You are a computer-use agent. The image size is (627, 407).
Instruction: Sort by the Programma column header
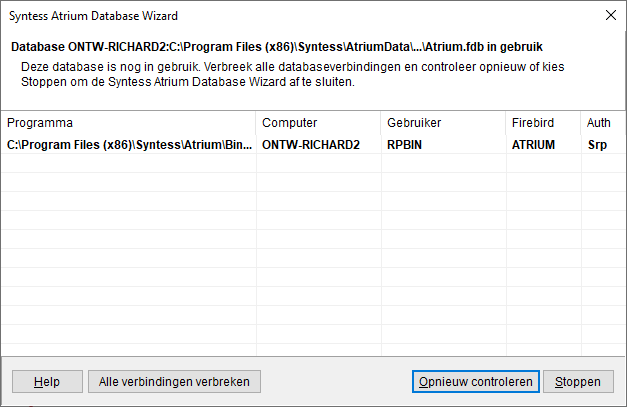point(128,123)
